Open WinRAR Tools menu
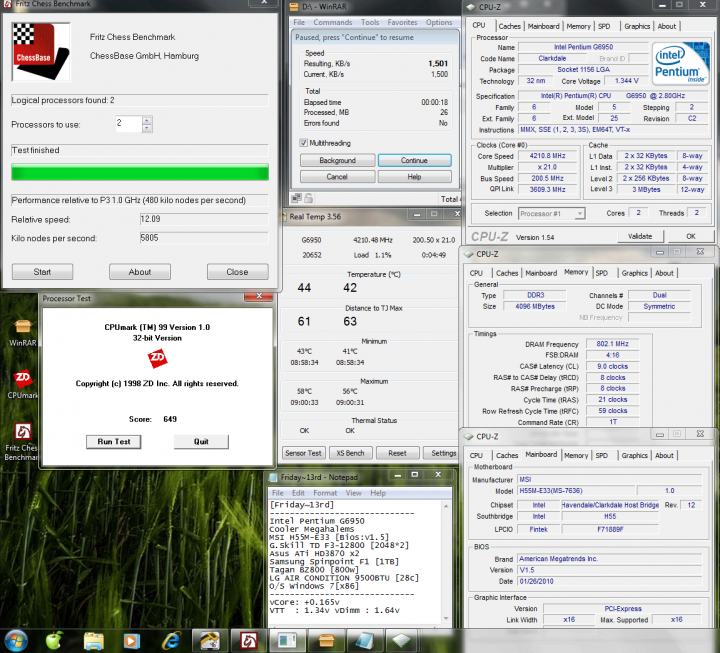This screenshot has width=720, height=653. pyautogui.click(x=370, y=23)
